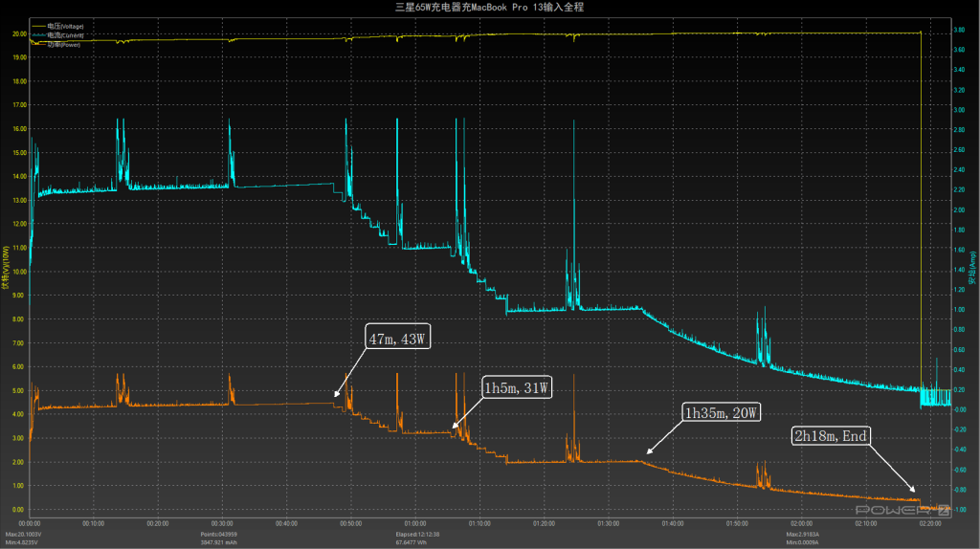
Task: Click the Min:4.8235V readout
Action: tap(22, 542)
